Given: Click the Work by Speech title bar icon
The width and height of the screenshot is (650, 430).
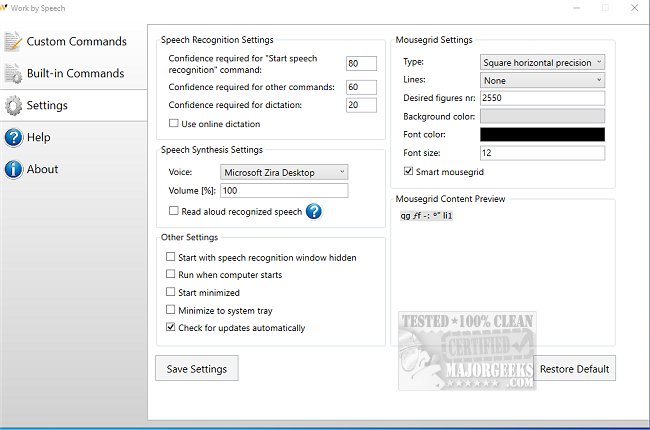Looking at the screenshot, I should coord(4,7).
